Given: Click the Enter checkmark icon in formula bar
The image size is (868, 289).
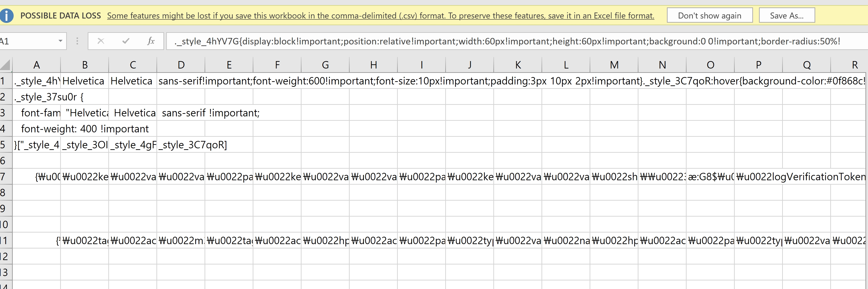Looking at the screenshot, I should [126, 41].
